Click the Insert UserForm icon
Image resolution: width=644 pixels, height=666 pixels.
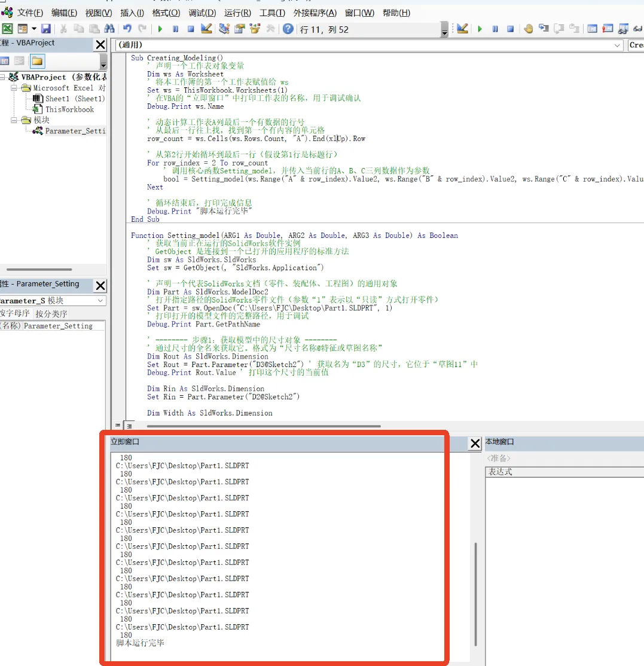23,29
